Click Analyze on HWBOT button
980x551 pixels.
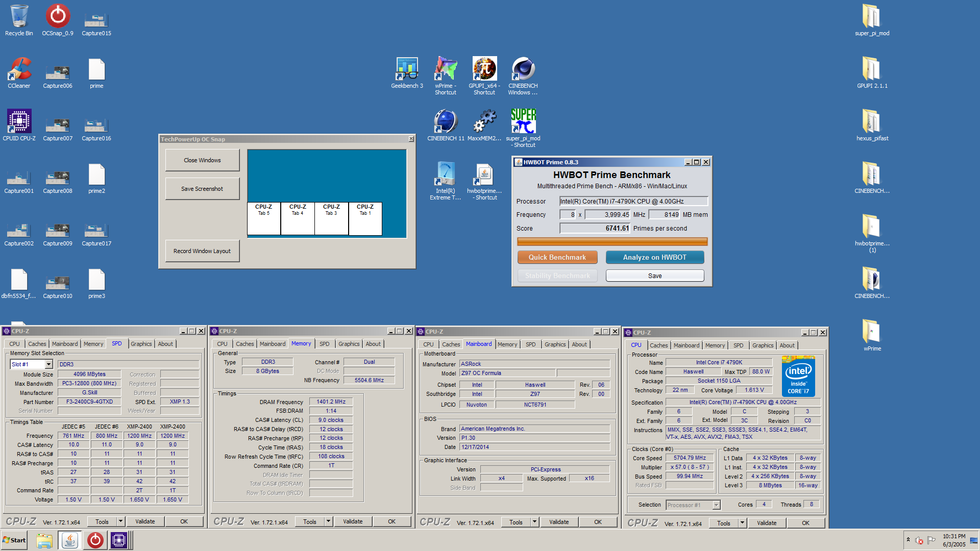655,257
